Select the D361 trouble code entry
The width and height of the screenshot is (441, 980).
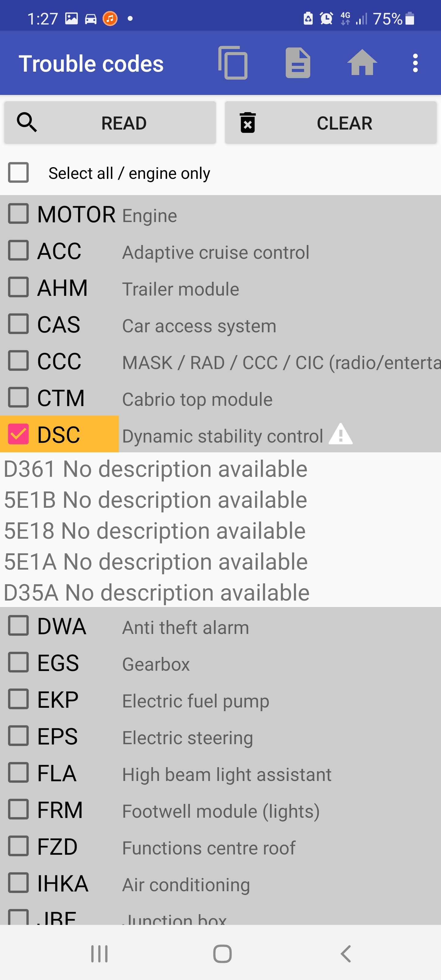pos(156,469)
